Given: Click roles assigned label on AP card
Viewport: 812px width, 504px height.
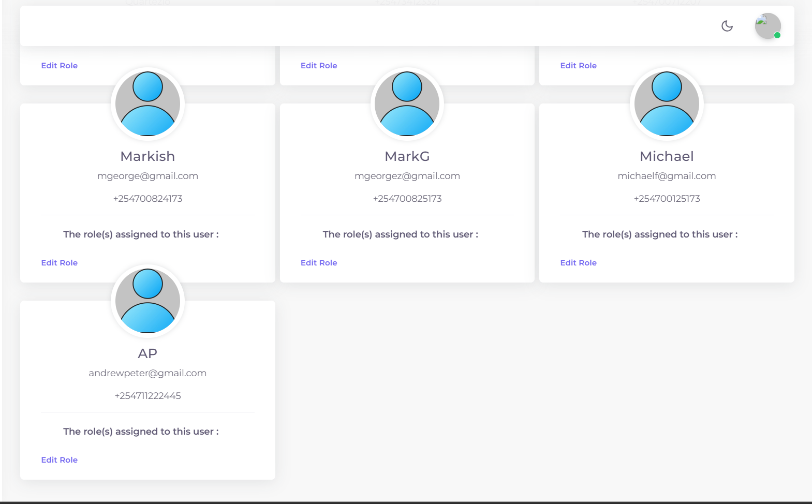Looking at the screenshot, I should tap(141, 432).
